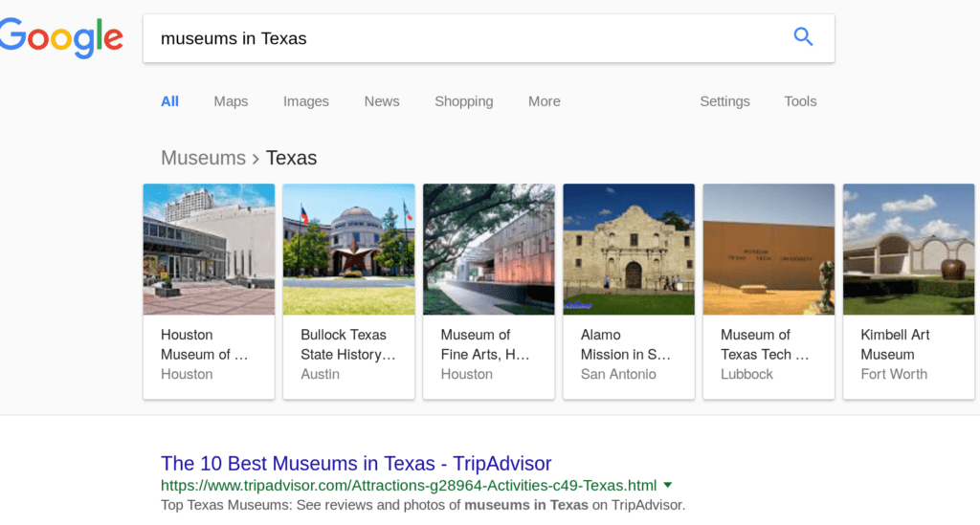Click Kimbell Art Museum title

click(895, 344)
